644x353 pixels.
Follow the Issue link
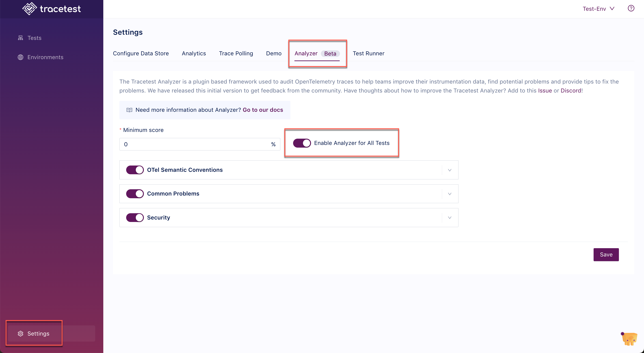click(545, 91)
